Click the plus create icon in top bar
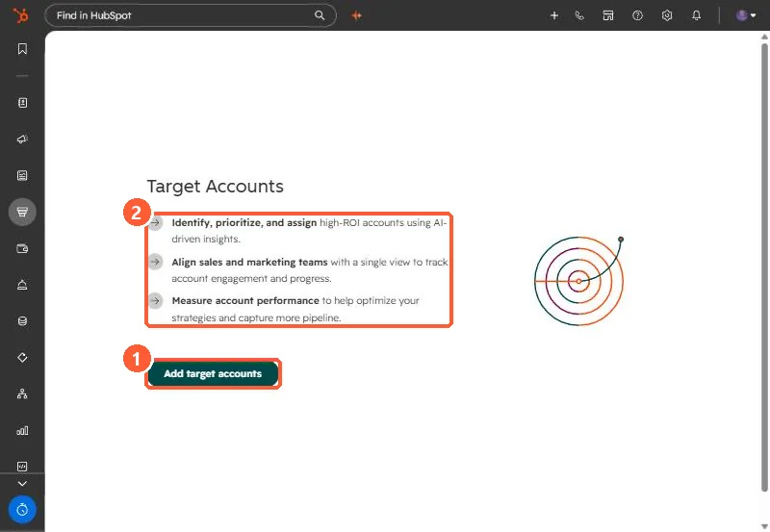This screenshot has width=770, height=532. point(554,15)
